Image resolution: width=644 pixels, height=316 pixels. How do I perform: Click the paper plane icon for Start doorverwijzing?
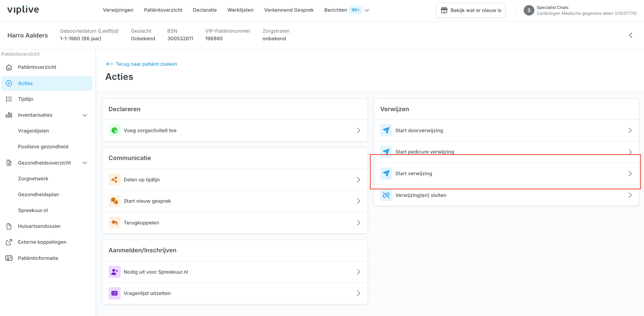point(386,130)
